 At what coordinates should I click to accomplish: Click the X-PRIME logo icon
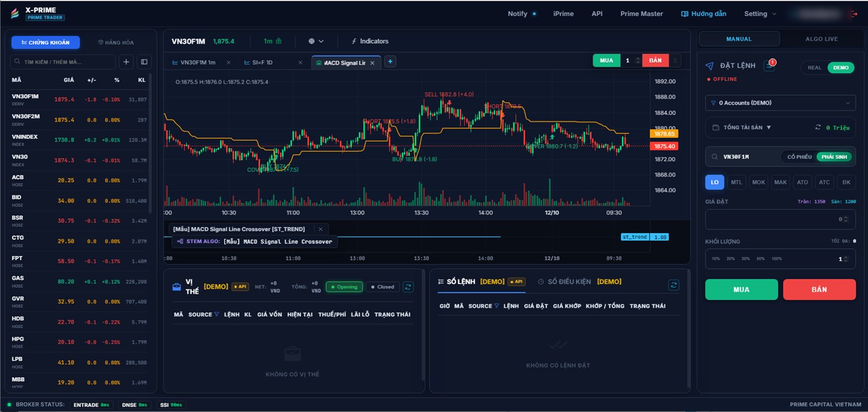point(15,14)
